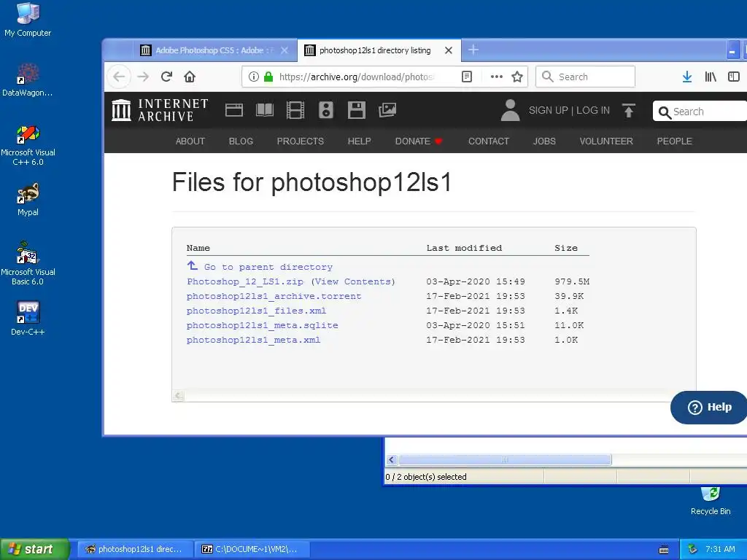747x560 pixels.
Task: Open photoshop12ls1_meta.sqlite link
Action: (x=262, y=326)
